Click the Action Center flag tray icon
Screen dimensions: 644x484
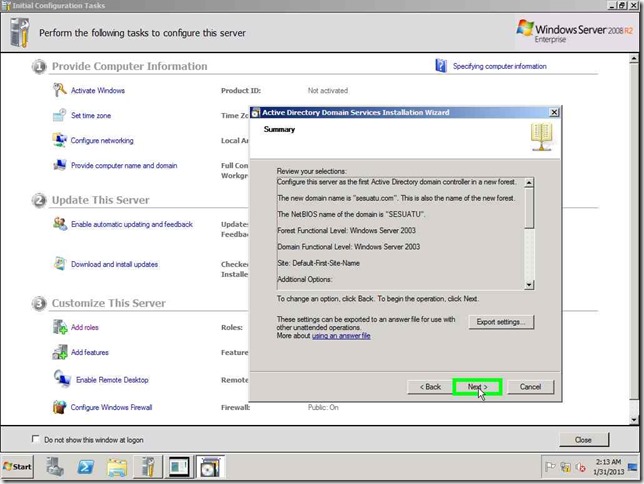pyautogui.click(x=550, y=467)
